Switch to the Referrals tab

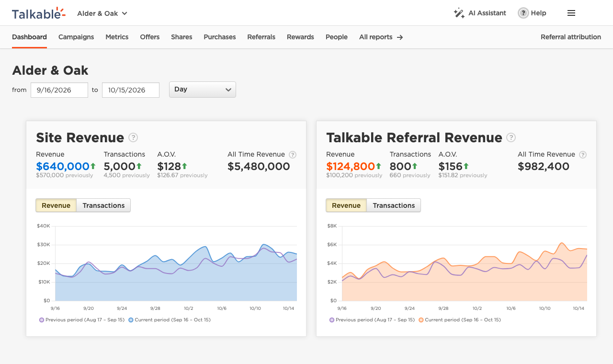[261, 37]
